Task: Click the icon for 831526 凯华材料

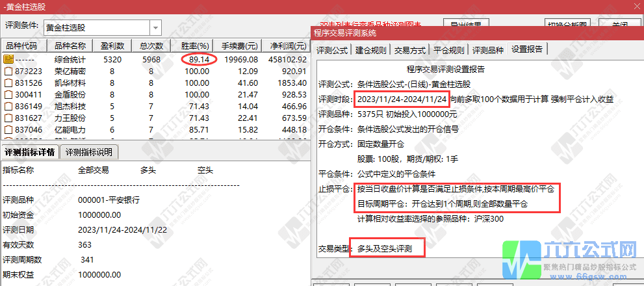Action: [8, 83]
